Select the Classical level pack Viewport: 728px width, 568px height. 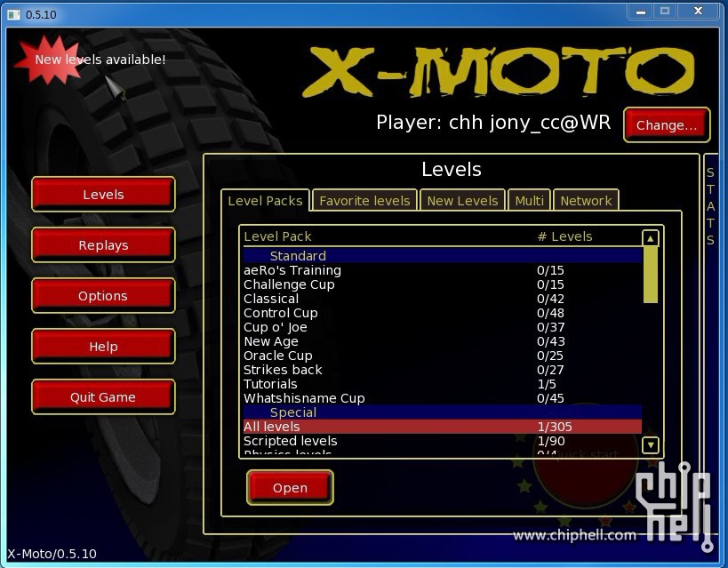point(443,299)
